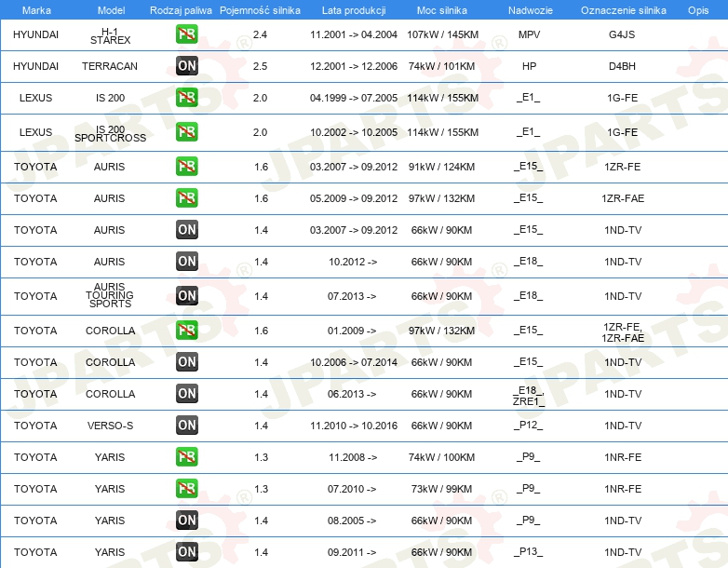Click diesel icon for COROLLA 06.2013 row
Image resolution: width=728 pixels, height=568 pixels.
(186, 393)
